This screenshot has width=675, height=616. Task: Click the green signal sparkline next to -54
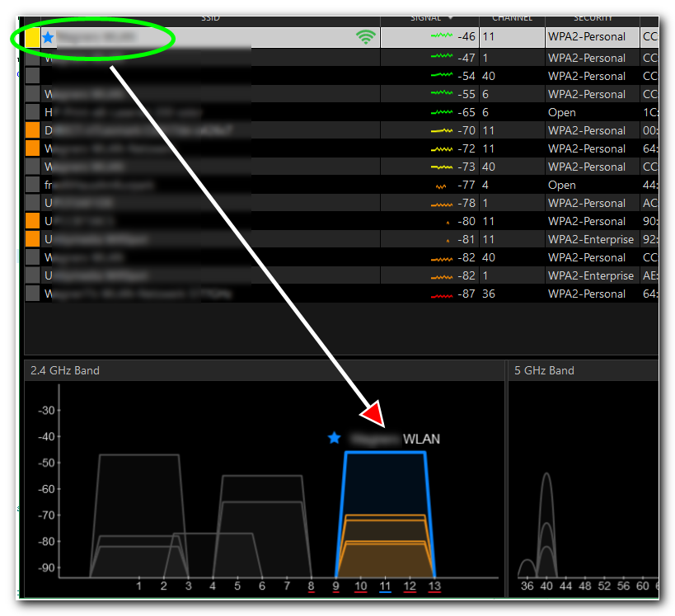tap(441, 75)
